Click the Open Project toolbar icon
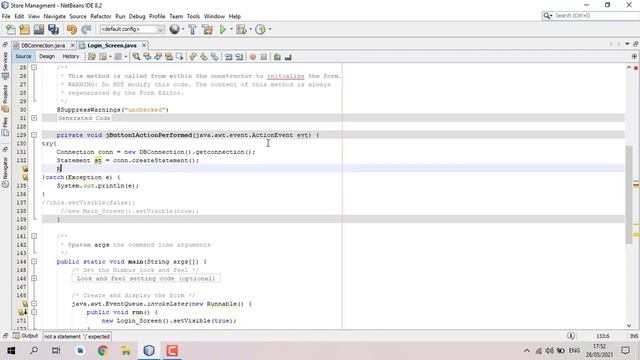The width and height of the screenshot is (640, 360). 39,29
